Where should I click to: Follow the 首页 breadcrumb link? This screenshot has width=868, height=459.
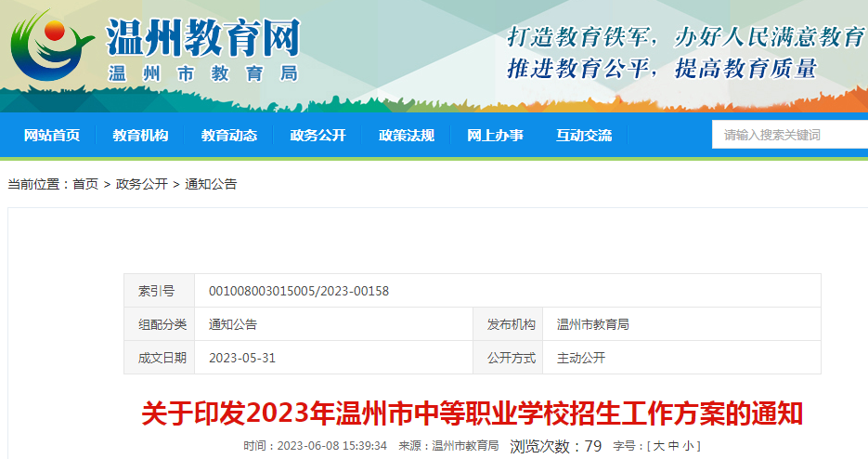(x=85, y=184)
